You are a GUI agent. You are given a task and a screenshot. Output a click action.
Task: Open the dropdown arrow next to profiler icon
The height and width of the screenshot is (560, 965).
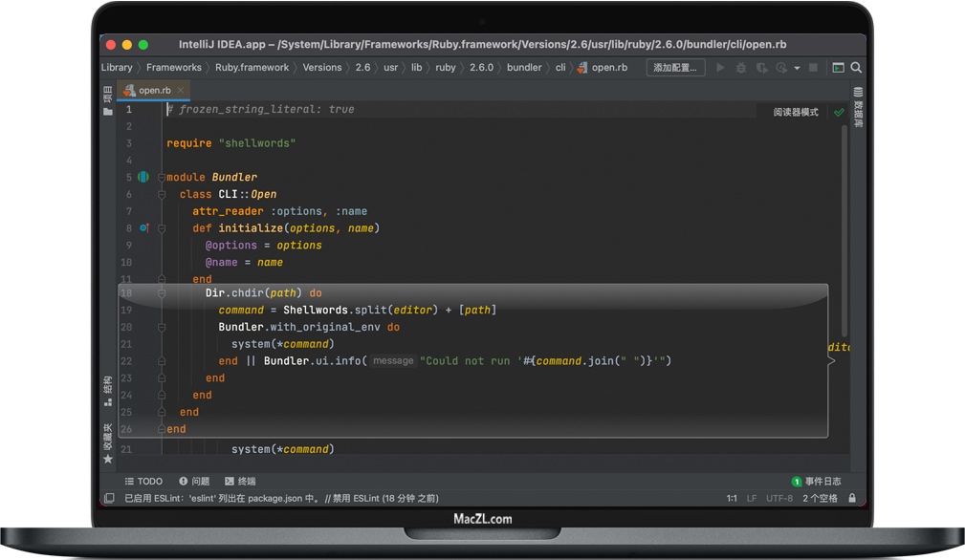point(797,67)
